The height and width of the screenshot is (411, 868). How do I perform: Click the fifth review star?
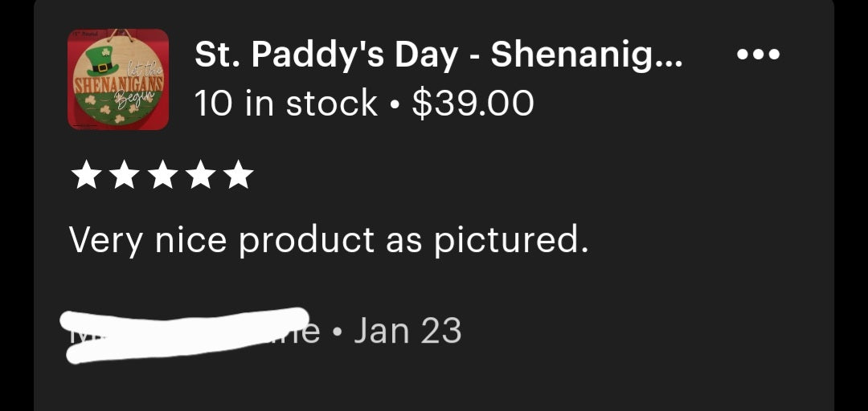[237, 176]
